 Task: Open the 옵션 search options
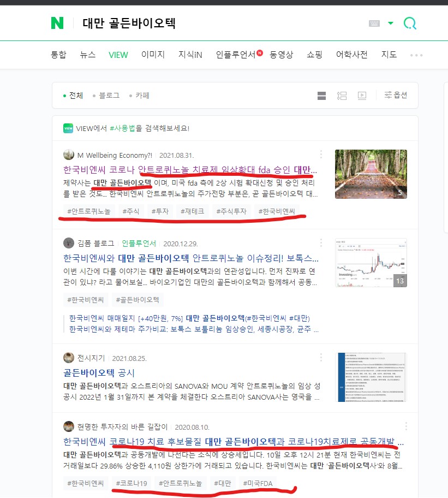(396, 95)
